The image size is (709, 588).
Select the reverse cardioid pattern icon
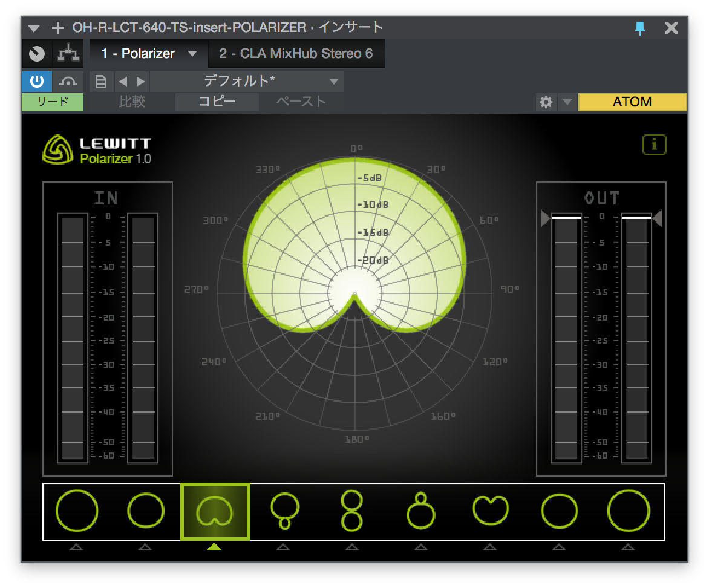click(491, 511)
